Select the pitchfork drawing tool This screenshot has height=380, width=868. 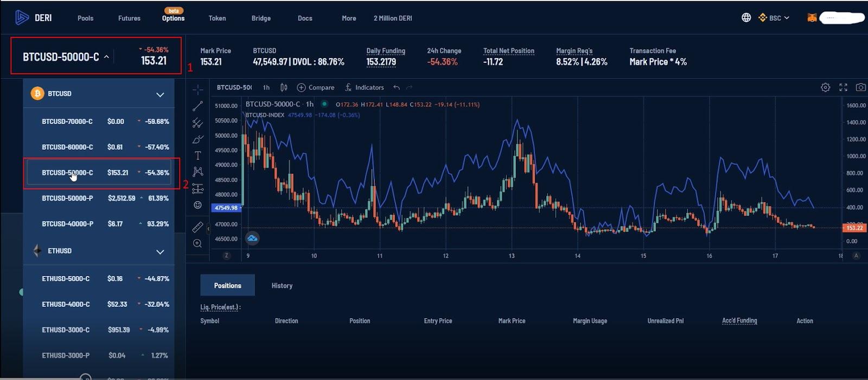click(197, 123)
